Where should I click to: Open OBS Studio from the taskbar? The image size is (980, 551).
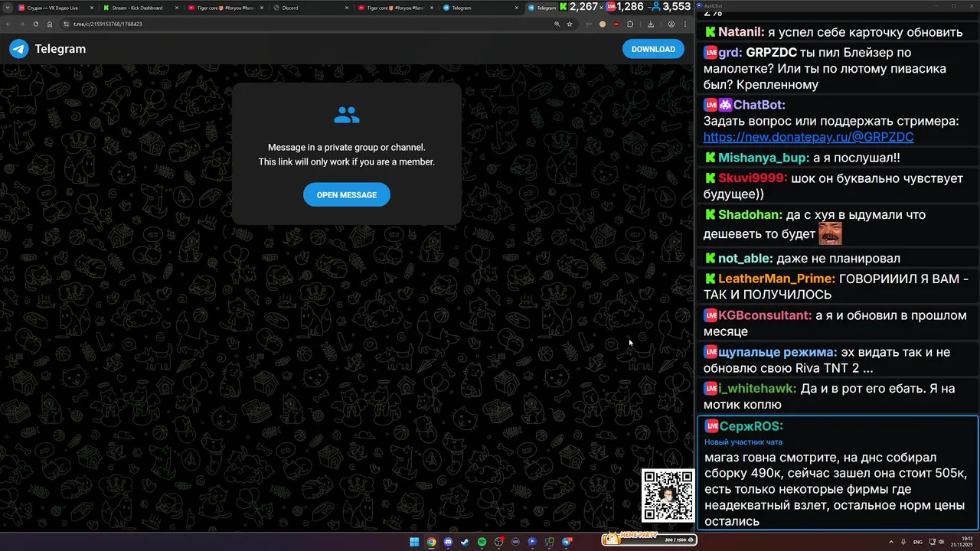(498, 542)
